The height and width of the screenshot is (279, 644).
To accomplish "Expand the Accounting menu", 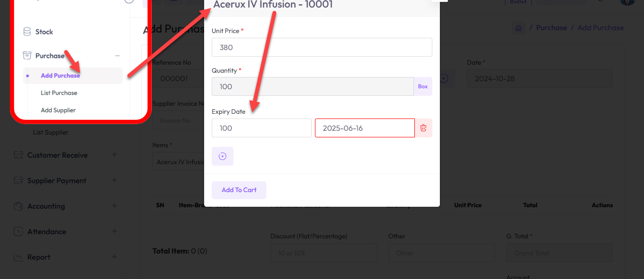I will (x=114, y=206).
